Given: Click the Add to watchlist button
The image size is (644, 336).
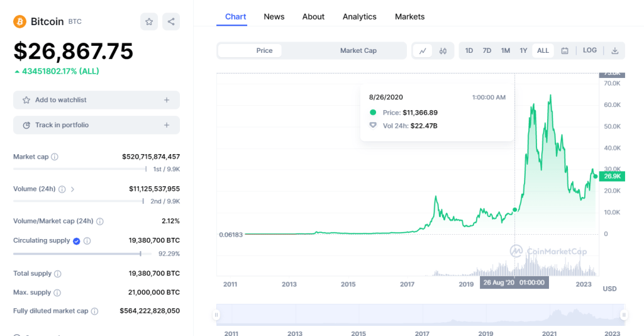Looking at the screenshot, I should click(96, 100).
